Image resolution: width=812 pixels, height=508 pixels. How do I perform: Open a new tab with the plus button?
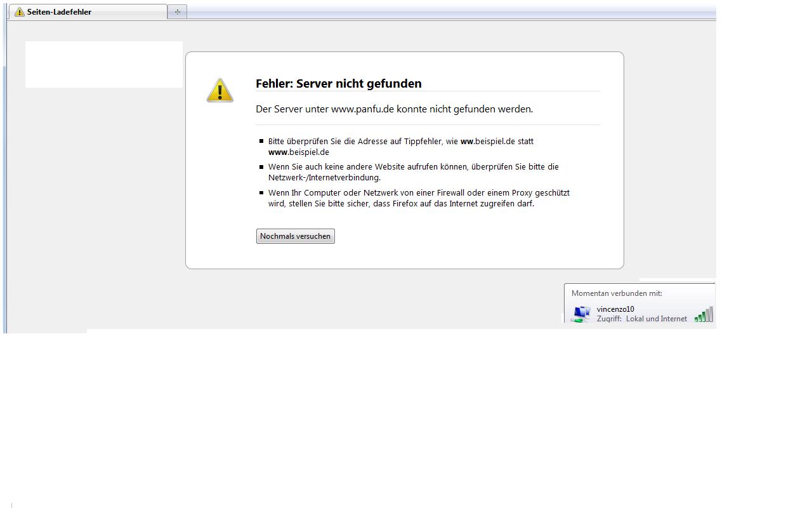pos(178,12)
